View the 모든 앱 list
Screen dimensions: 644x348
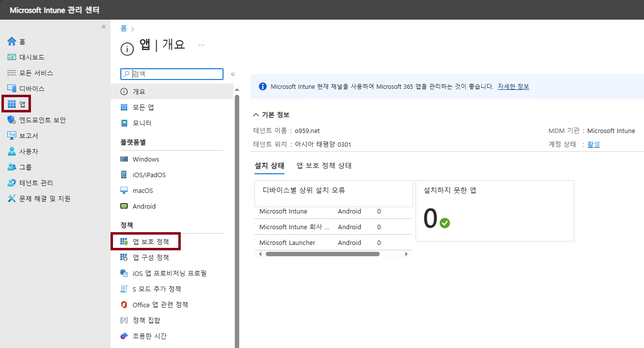pyautogui.click(x=142, y=107)
